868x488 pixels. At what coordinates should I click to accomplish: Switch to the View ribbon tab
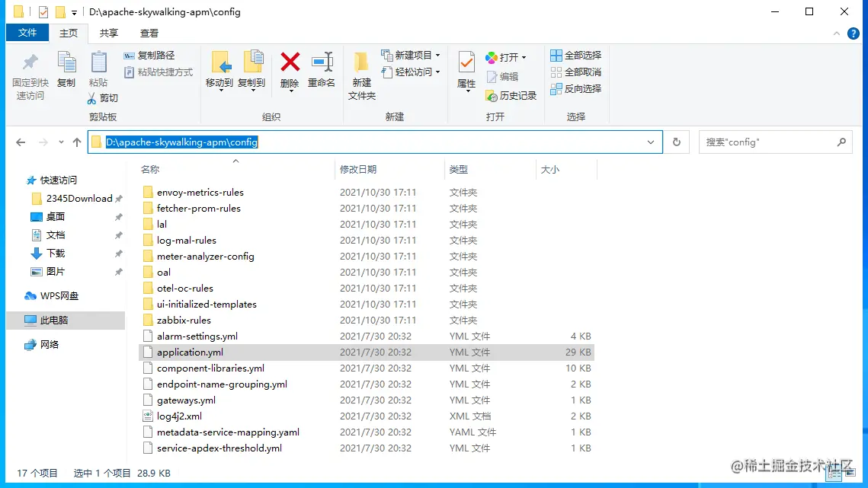point(149,33)
